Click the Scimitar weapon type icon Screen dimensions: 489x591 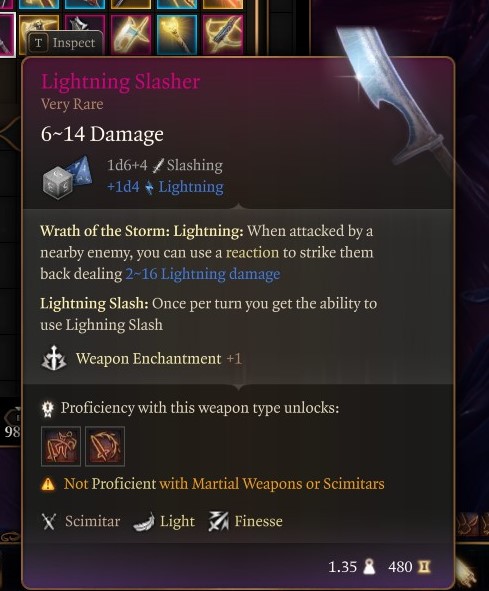pos(49,521)
